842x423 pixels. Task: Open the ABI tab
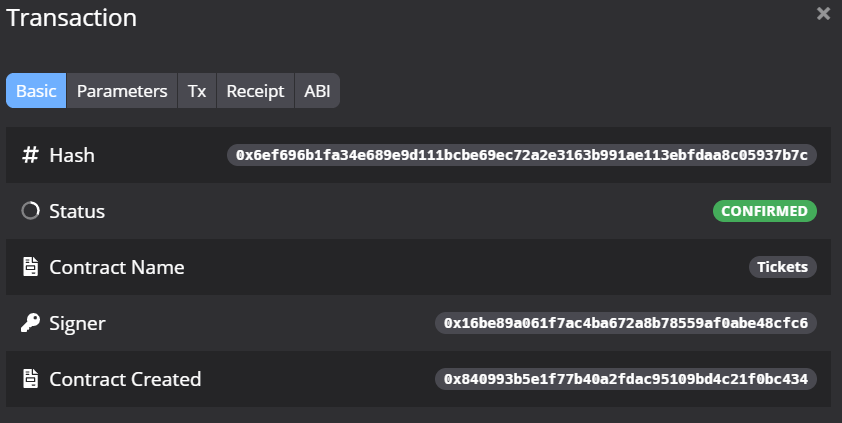[317, 91]
